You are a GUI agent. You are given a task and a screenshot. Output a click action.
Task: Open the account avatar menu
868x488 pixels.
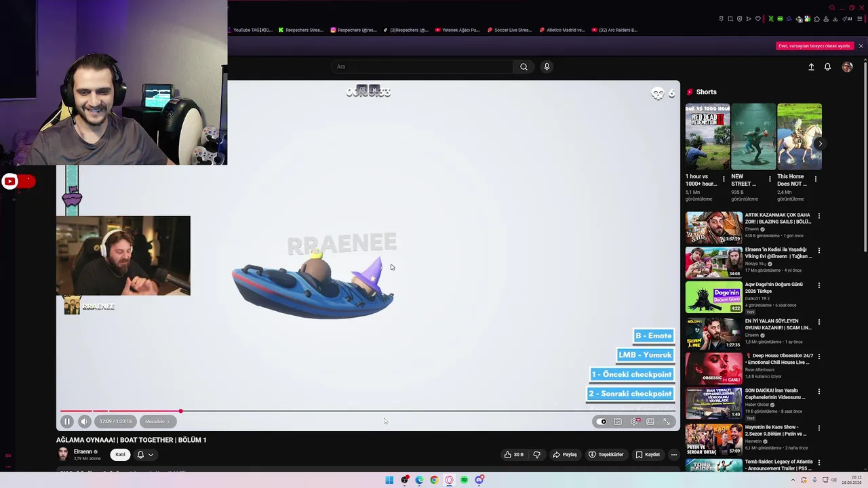point(847,66)
